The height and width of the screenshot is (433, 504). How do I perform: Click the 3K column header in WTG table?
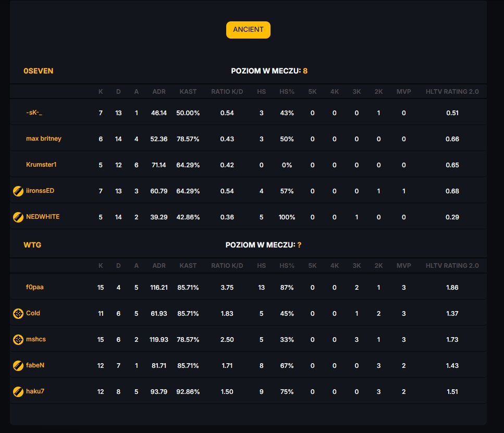(357, 266)
